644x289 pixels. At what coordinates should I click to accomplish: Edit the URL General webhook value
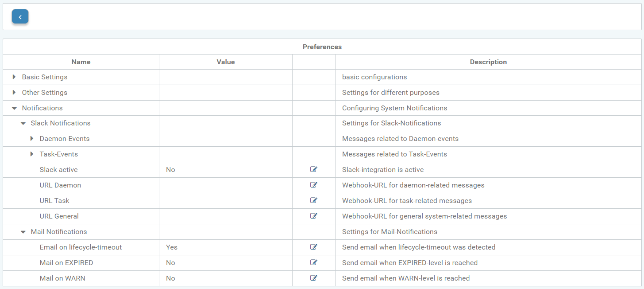tap(314, 216)
